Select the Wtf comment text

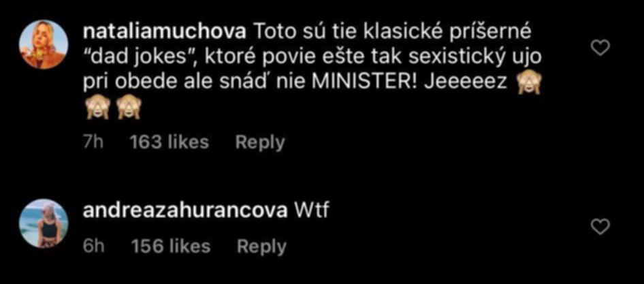coord(312,211)
